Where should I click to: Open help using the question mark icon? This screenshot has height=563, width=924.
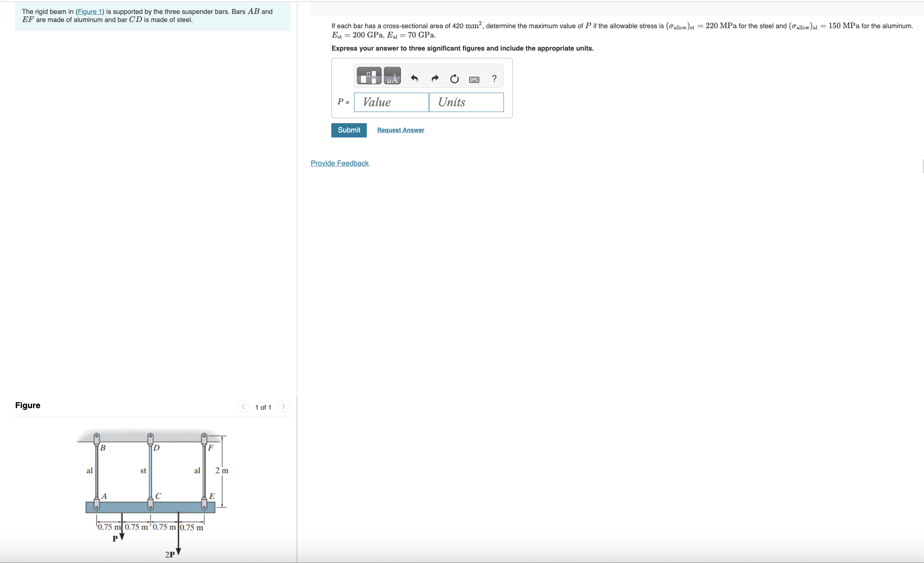pos(494,79)
